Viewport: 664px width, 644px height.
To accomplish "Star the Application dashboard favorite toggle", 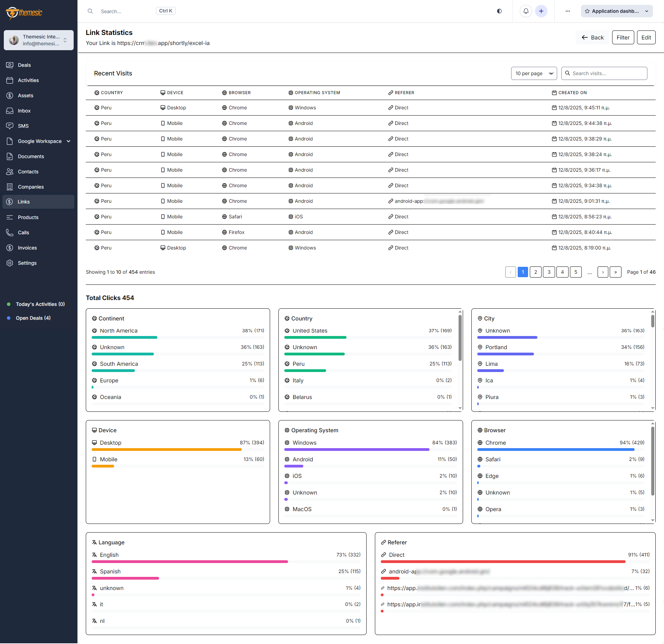I will [x=587, y=11].
